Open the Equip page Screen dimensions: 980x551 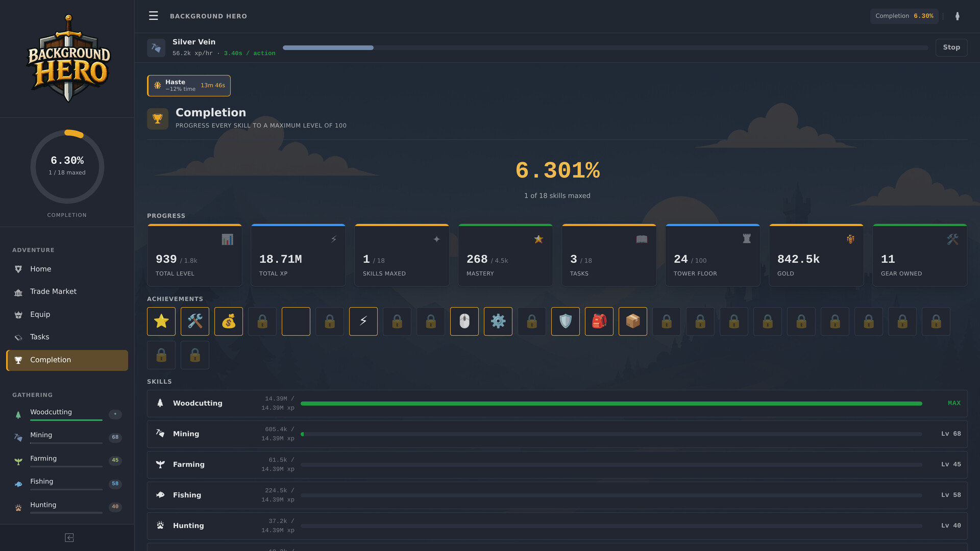67,314
